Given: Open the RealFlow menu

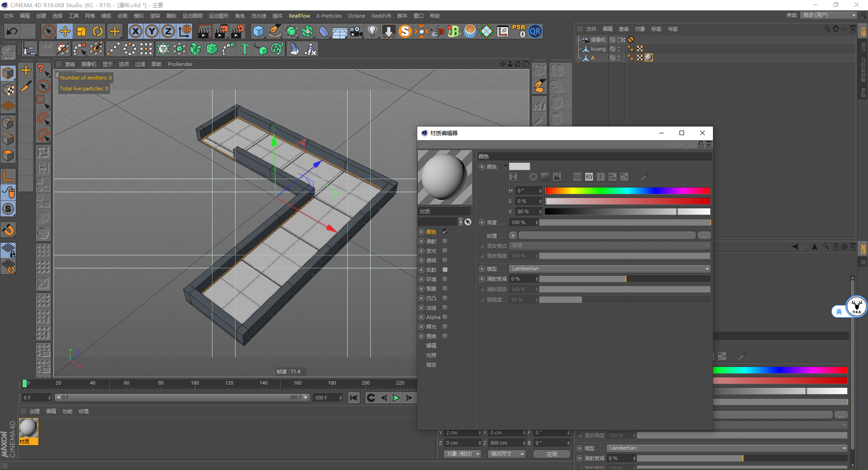Looking at the screenshot, I should 299,16.
